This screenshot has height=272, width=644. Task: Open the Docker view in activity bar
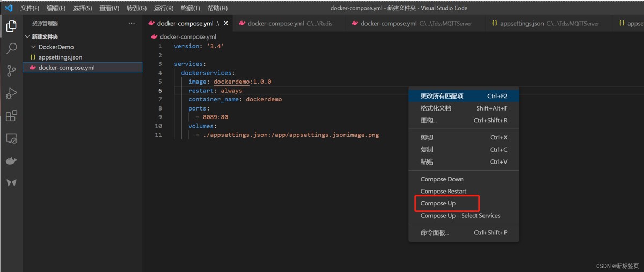(11, 161)
